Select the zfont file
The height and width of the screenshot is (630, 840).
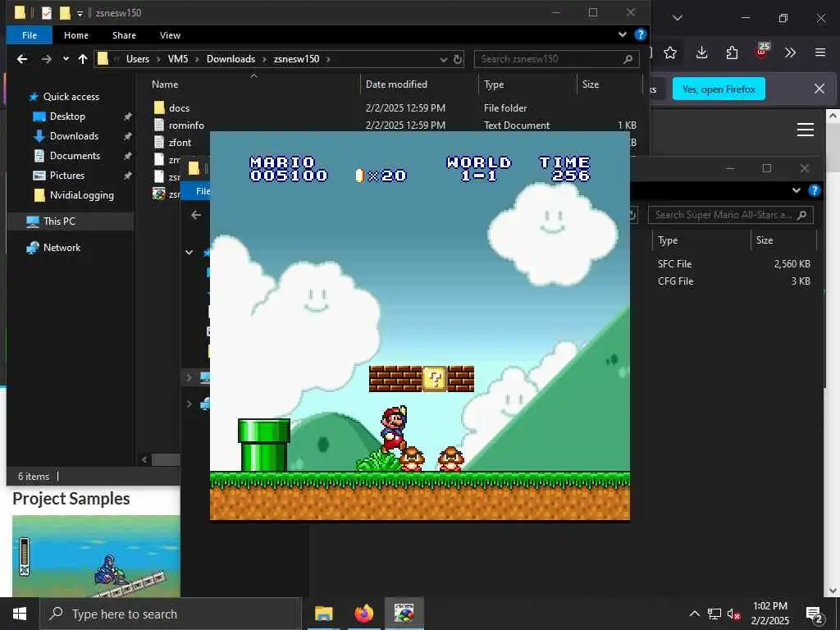(x=180, y=143)
